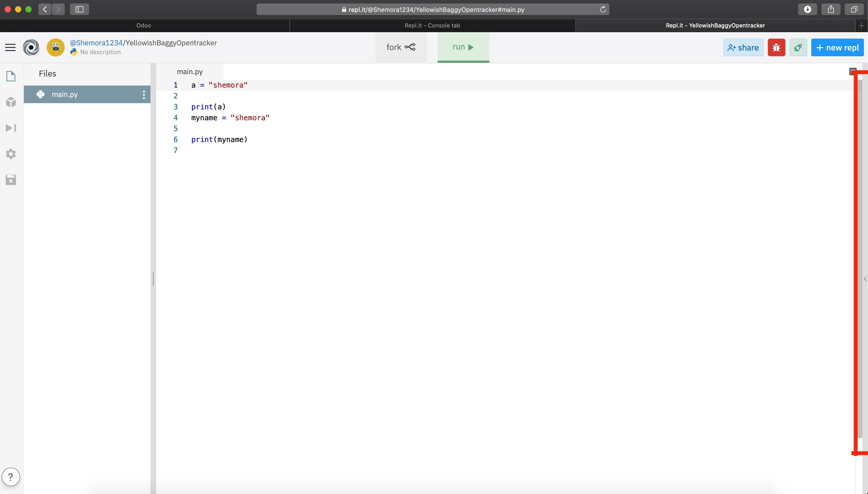Viewport: 868px width, 494px height.
Task: Toggle Safari sidebar
Action: coord(79,10)
